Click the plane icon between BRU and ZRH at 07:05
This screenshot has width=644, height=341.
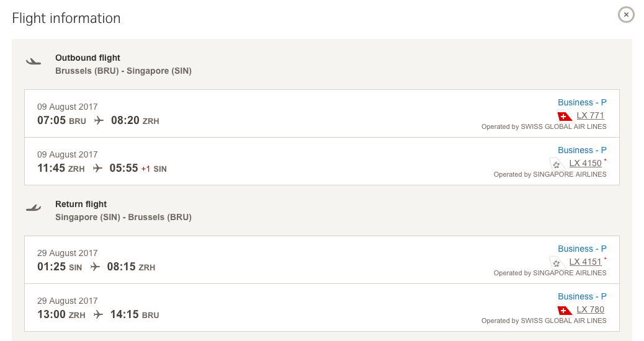[99, 120]
